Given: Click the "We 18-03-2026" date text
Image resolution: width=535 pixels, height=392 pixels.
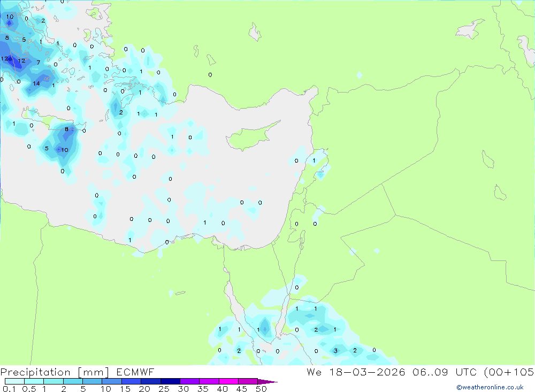Looking at the screenshot, I should point(356,372).
